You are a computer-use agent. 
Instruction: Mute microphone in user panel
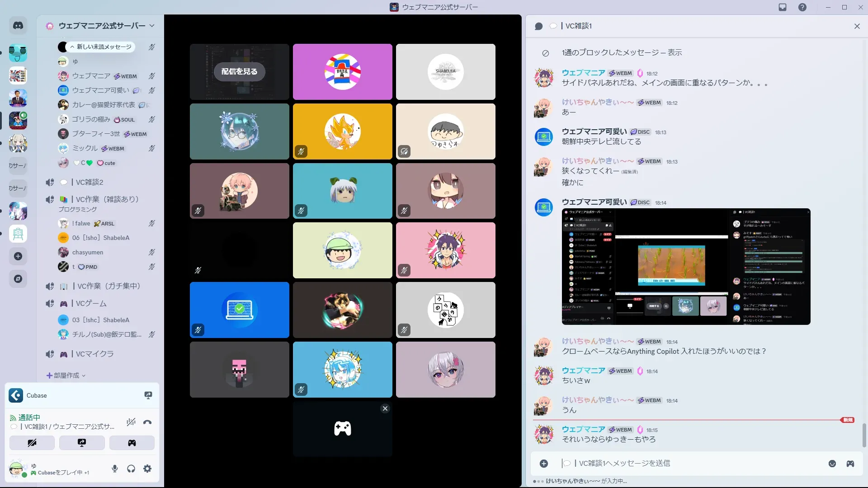[115, 469]
